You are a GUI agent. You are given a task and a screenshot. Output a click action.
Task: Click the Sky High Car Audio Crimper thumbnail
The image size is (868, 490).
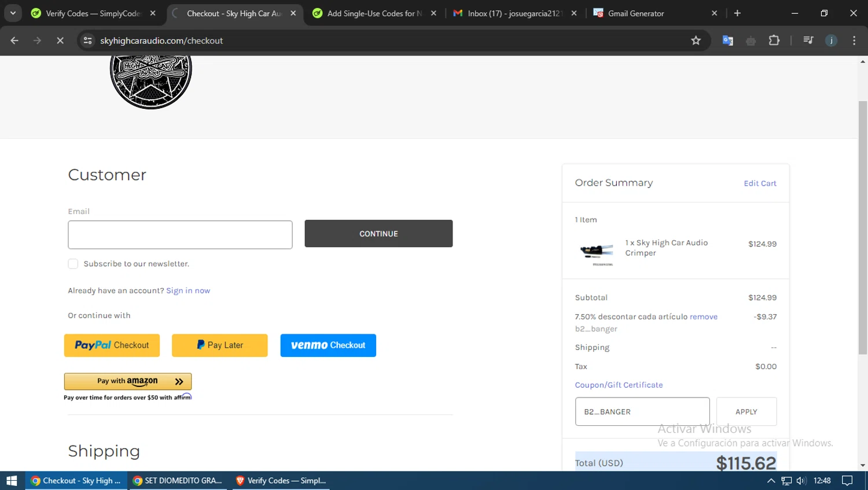[597, 252]
